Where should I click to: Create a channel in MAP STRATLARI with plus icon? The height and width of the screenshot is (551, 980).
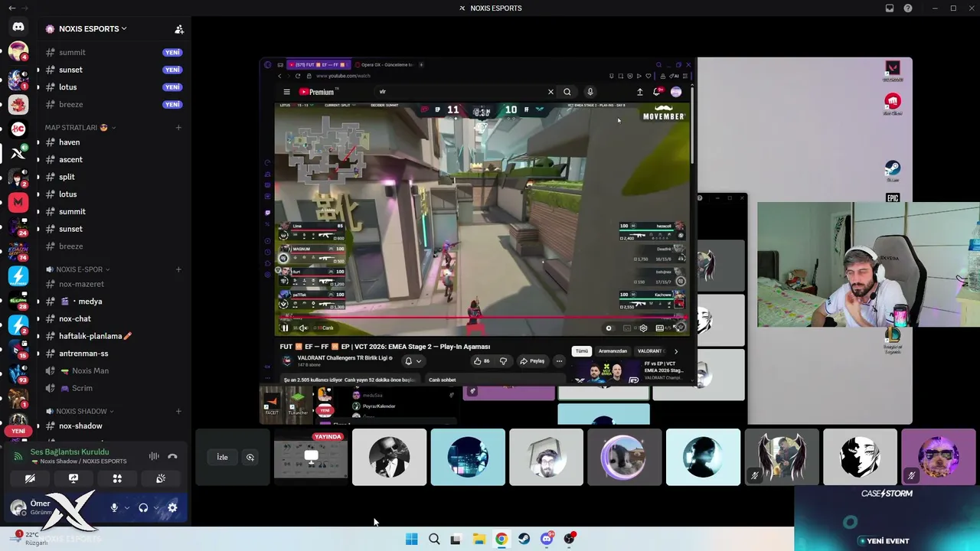click(x=178, y=127)
